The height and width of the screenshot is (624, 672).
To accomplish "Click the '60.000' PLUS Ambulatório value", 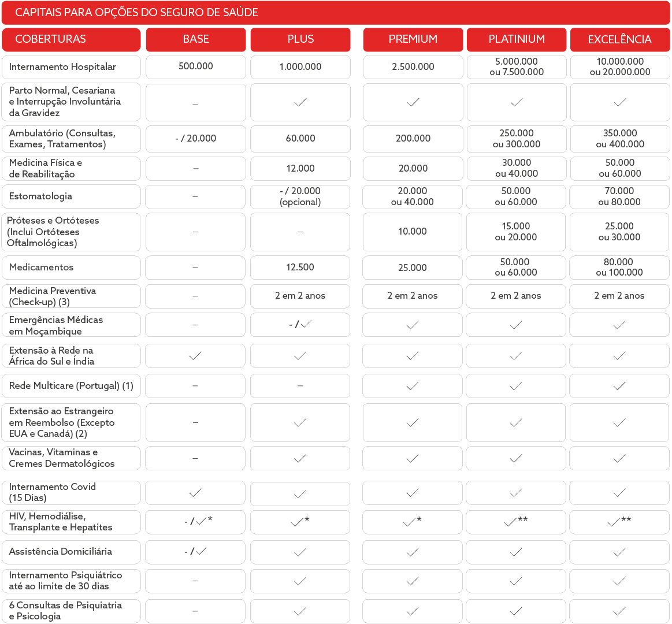I will (x=300, y=139).
